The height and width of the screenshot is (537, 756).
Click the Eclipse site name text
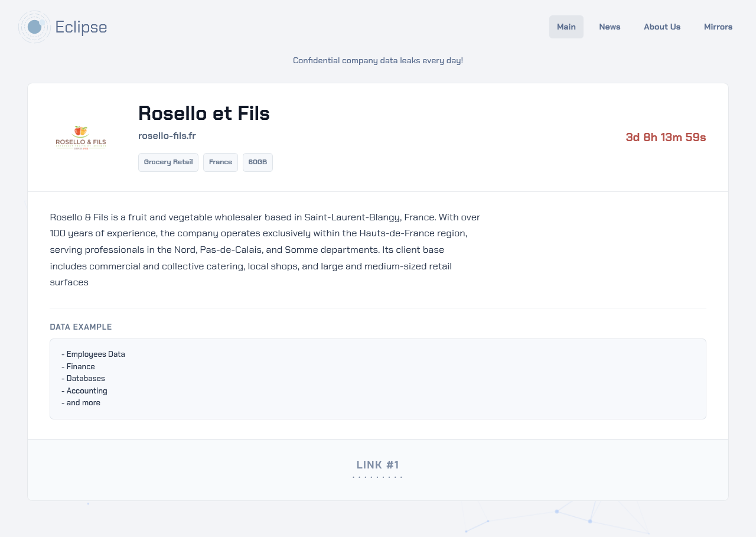coord(81,27)
